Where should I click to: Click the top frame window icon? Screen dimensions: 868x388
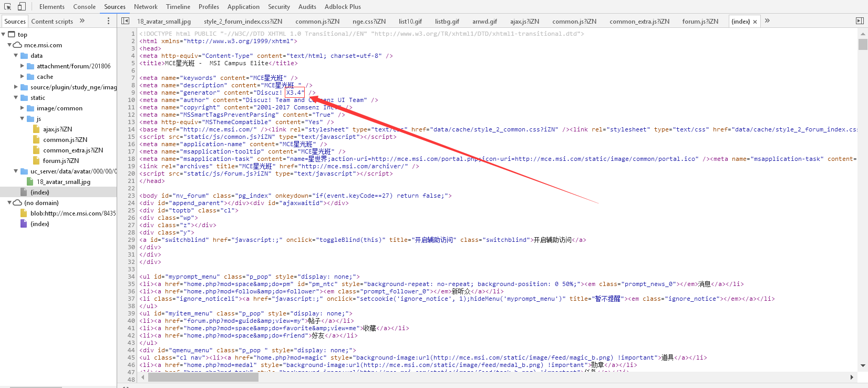[x=12, y=34]
